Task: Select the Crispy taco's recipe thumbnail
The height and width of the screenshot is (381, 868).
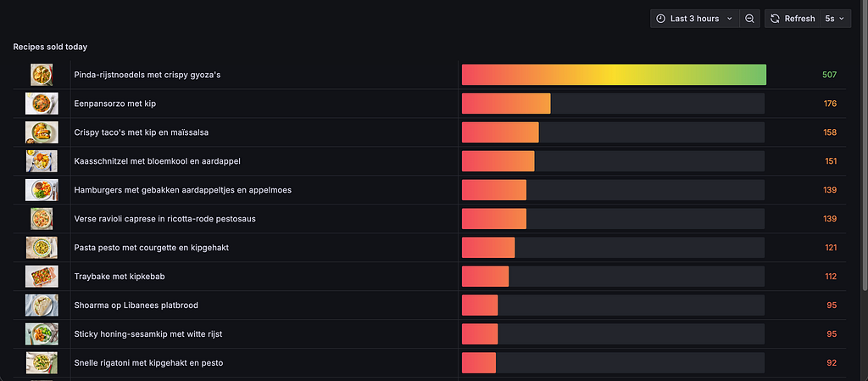Action: pyautogui.click(x=42, y=132)
